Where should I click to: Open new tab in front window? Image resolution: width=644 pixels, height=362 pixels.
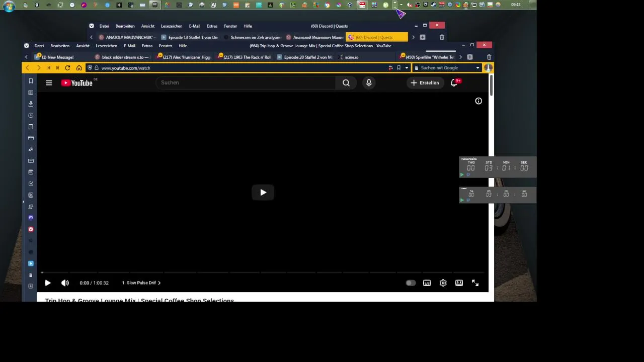point(469,57)
